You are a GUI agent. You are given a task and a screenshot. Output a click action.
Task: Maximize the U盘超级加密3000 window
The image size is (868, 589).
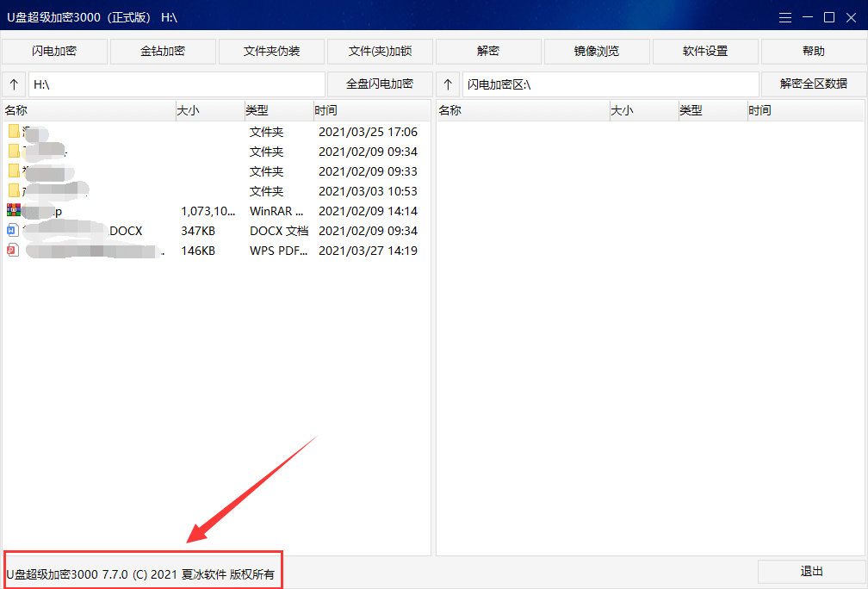(x=829, y=18)
